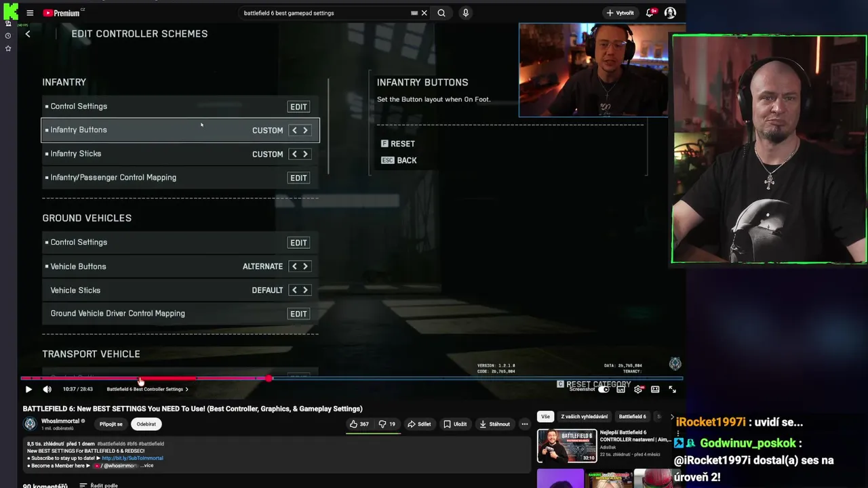
Task: Cycle Infantry Sticks to next option
Action: pos(305,154)
